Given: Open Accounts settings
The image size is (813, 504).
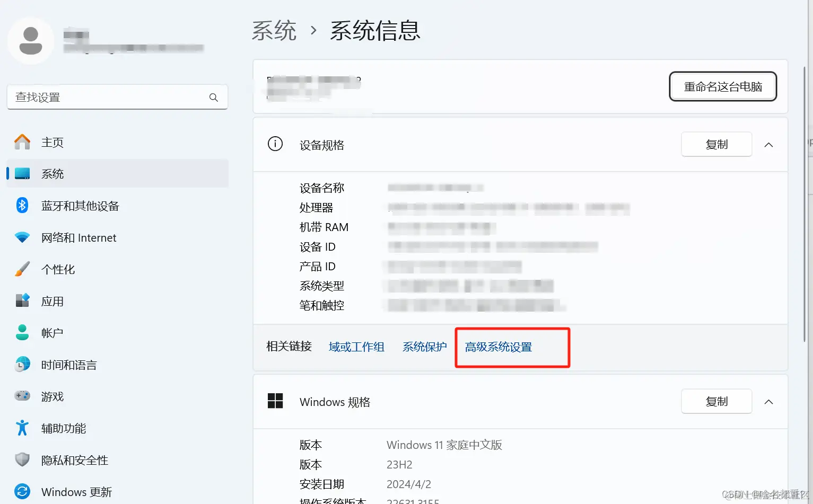Looking at the screenshot, I should pos(51,333).
